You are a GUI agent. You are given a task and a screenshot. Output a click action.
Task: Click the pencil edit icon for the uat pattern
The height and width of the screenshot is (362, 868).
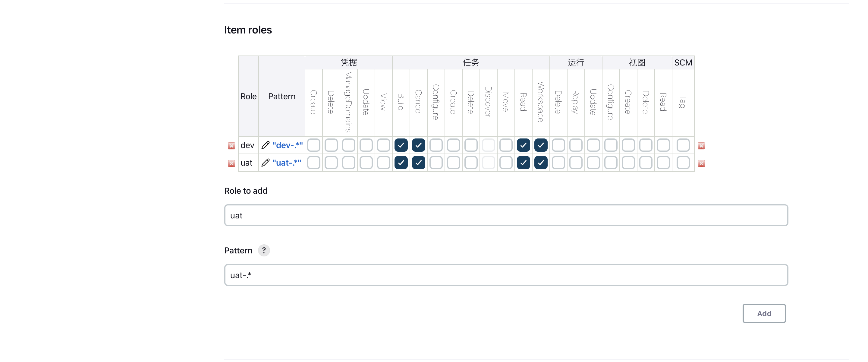coord(265,163)
